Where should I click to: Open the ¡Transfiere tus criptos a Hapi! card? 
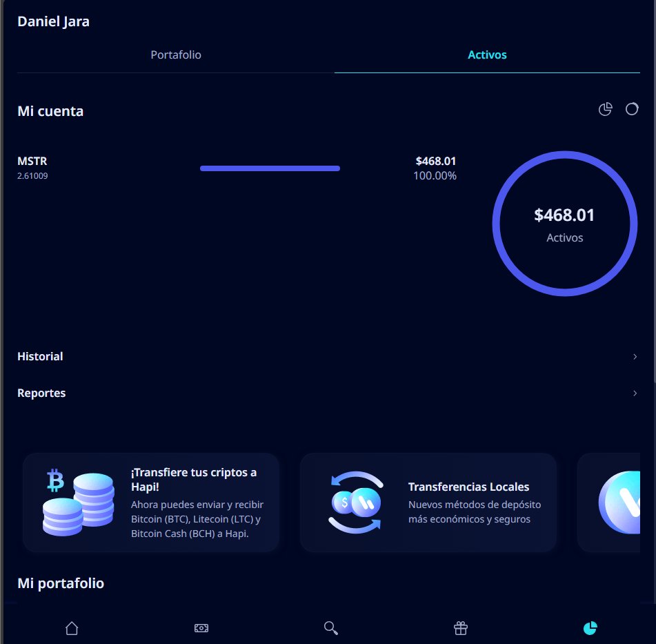pos(151,502)
